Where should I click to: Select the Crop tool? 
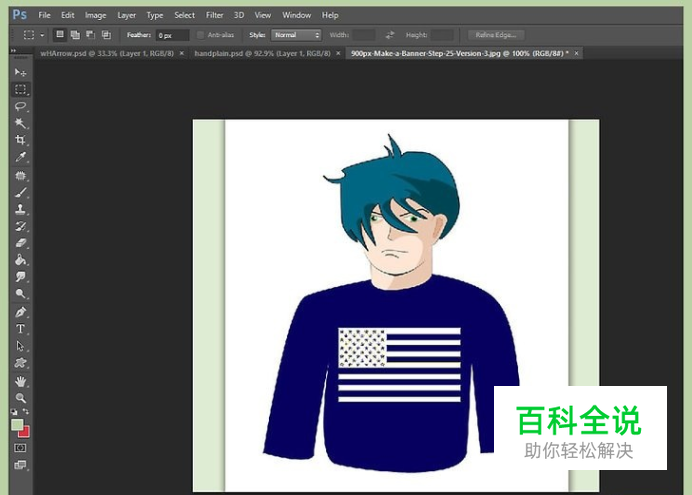point(20,140)
